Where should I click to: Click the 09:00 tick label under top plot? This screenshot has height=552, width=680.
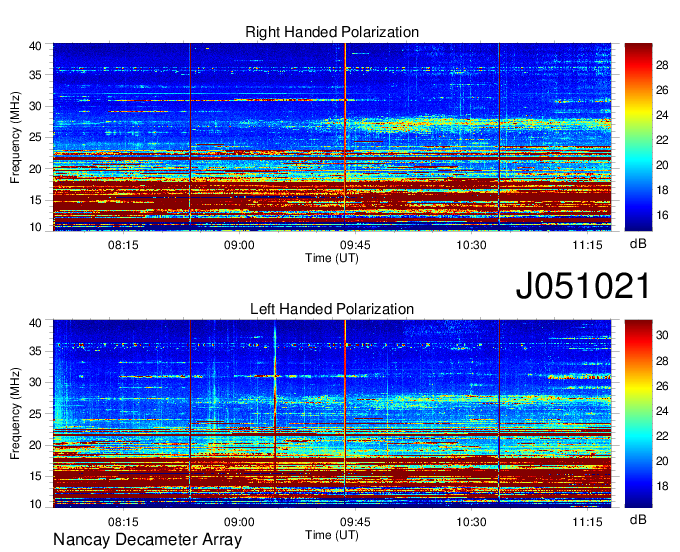pos(239,245)
